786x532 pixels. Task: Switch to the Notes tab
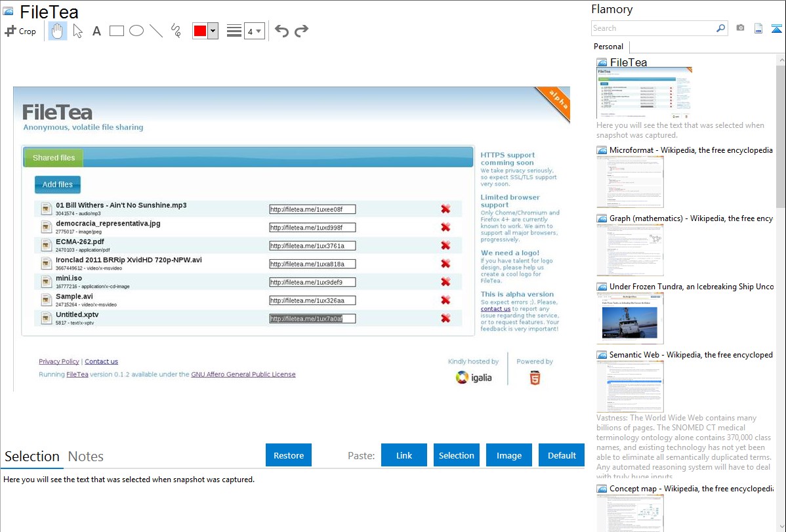coord(86,457)
